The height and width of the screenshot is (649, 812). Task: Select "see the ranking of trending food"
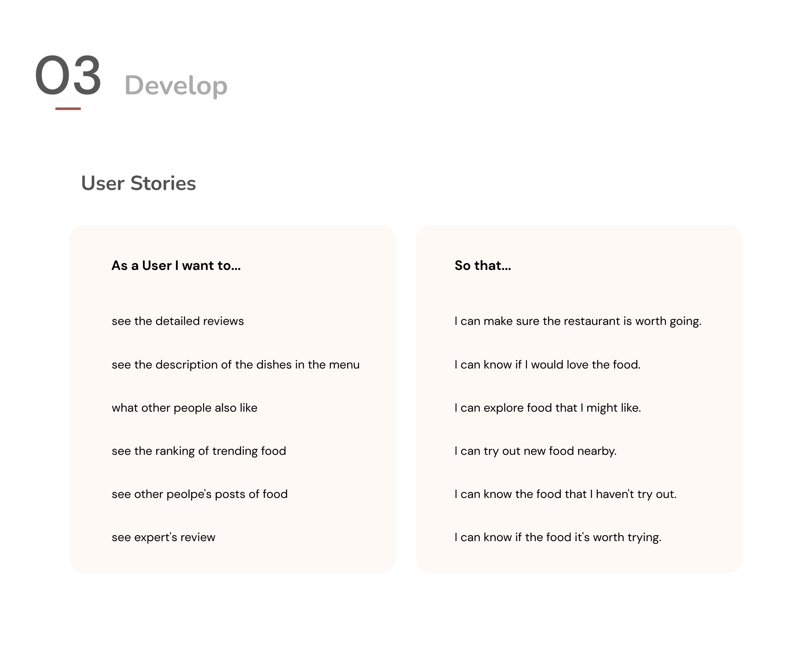click(x=199, y=451)
